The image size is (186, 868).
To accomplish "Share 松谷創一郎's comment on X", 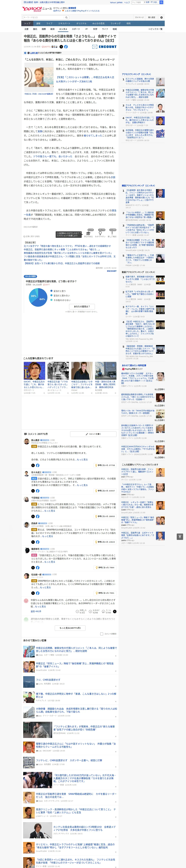I will pos(33,593).
